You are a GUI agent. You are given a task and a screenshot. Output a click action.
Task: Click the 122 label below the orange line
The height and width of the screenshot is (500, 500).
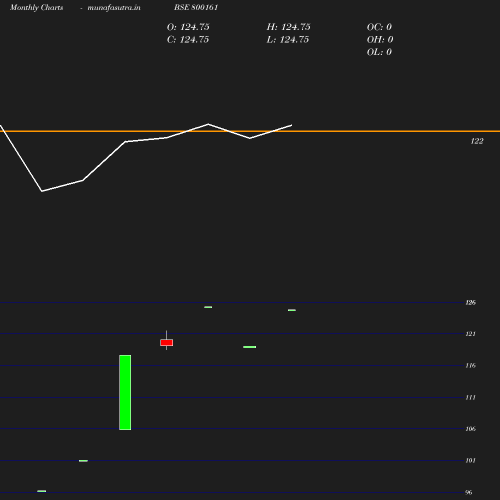[477, 141]
